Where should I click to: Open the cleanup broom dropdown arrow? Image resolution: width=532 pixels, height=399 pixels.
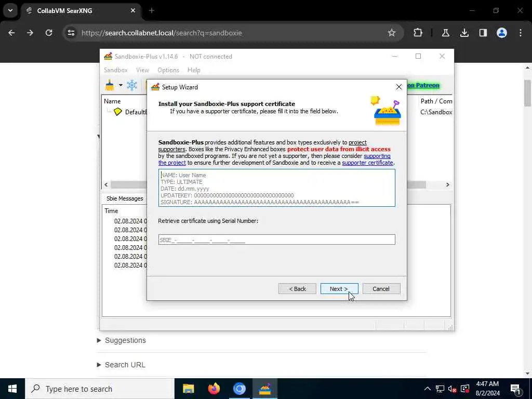[x=121, y=85]
